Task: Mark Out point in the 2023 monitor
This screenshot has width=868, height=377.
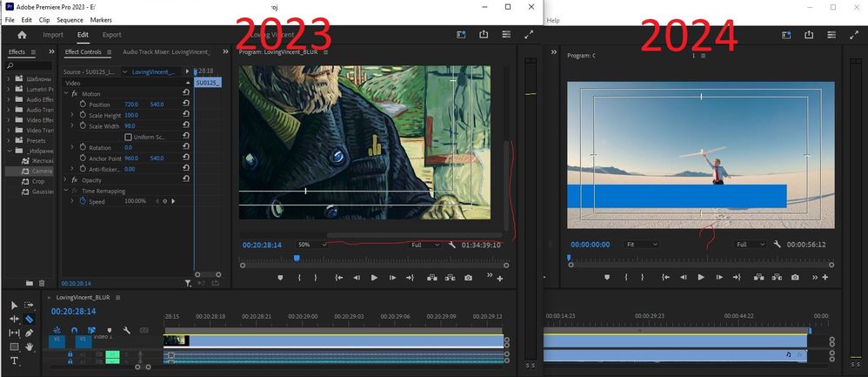Action: (x=316, y=278)
